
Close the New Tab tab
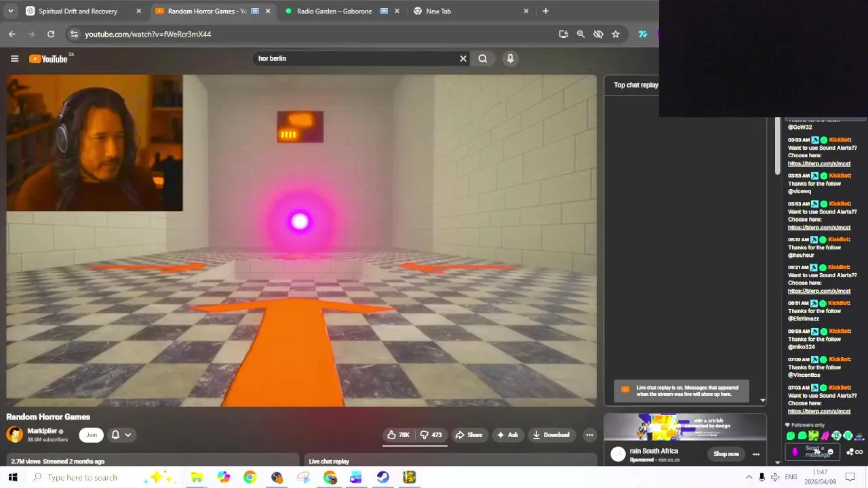click(x=526, y=11)
